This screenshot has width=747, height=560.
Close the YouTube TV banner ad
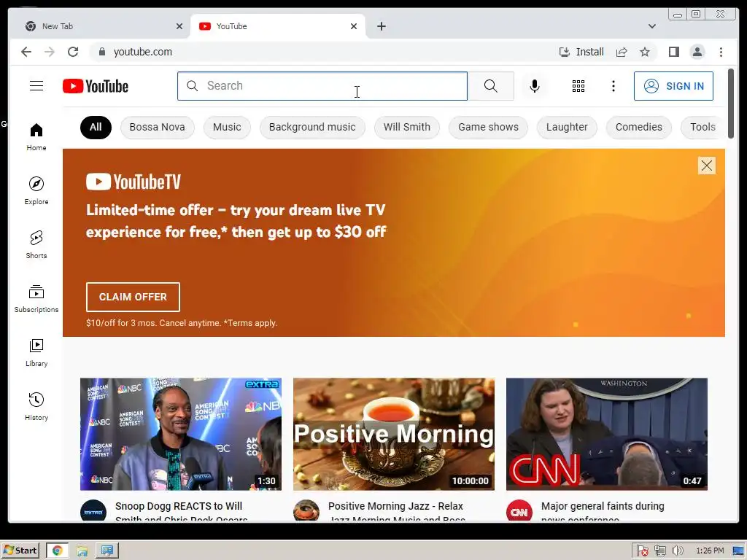706,166
